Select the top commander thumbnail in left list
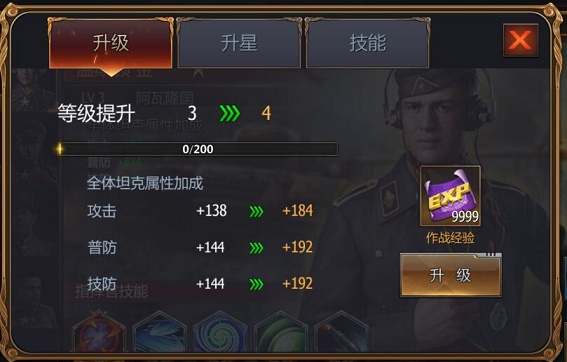Image resolution: width=567 pixels, height=362 pixels. [33, 90]
